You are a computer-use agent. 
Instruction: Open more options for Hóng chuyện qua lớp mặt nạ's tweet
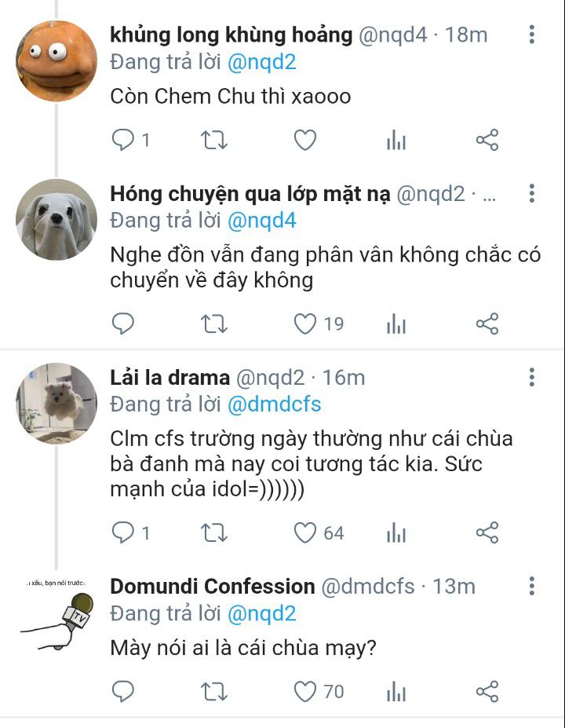(x=532, y=194)
